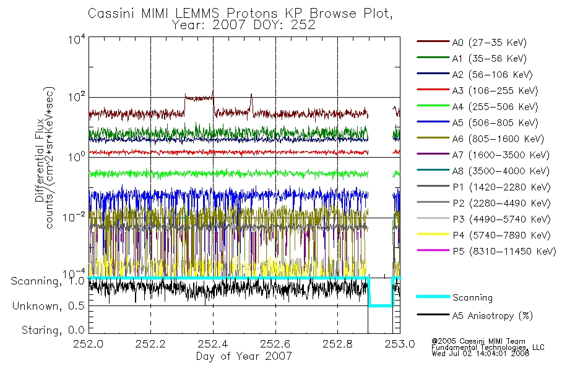588x371 pixels.
Task: Click the Day of Year 2007 axis title
Action: pos(244,356)
